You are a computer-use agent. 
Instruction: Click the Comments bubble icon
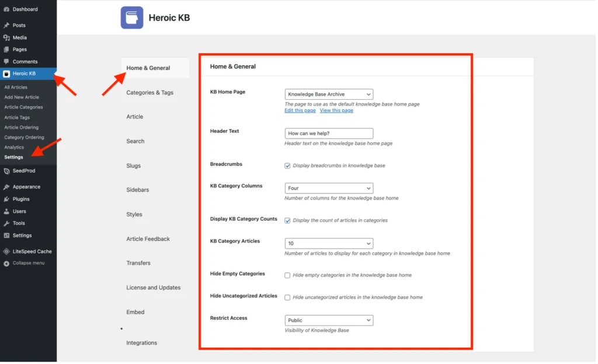[x=6, y=62]
